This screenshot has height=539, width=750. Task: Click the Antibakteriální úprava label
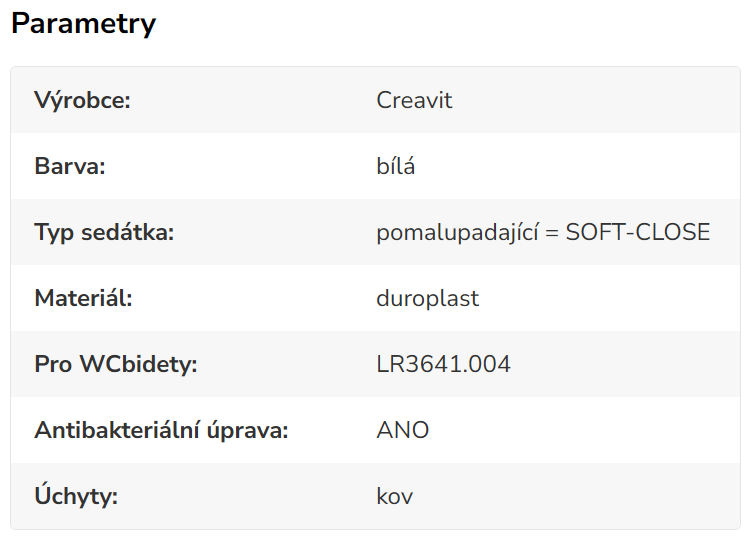(161, 430)
